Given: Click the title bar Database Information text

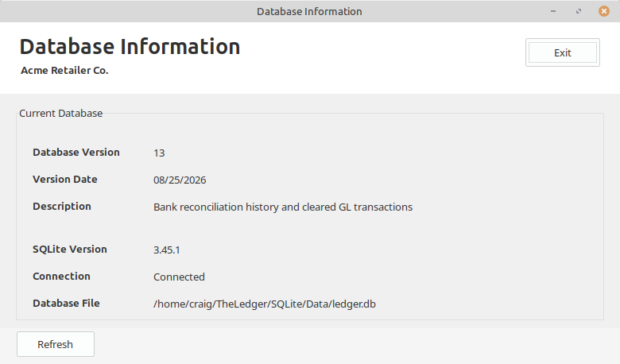Looking at the screenshot, I should coord(309,11).
